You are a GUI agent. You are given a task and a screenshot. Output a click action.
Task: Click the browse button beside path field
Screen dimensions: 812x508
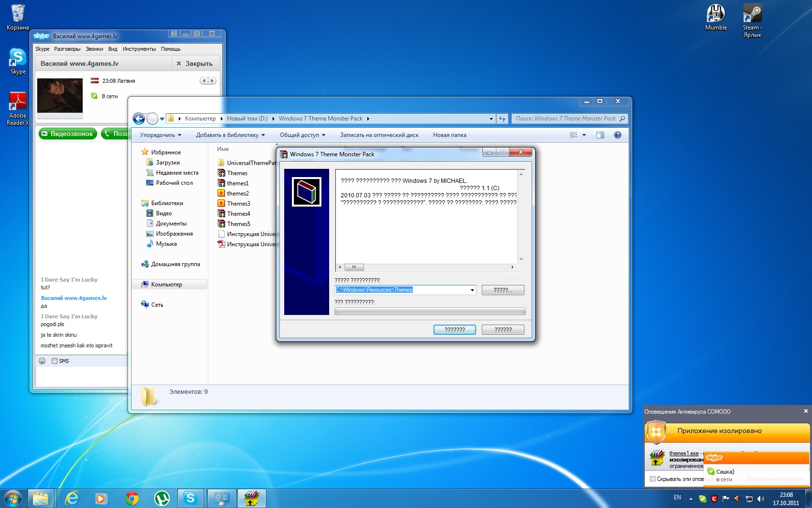[x=503, y=290]
